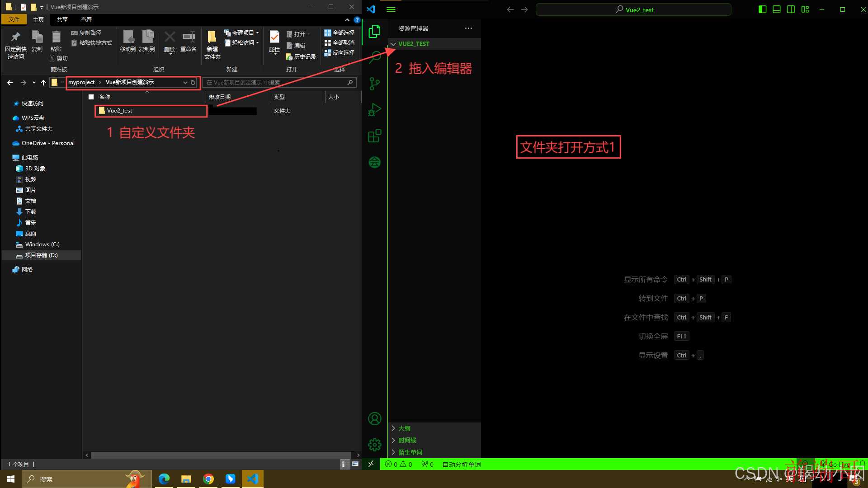Open Chrome from the Windows taskbar
This screenshot has width=868, height=488.
(x=208, y=479)
